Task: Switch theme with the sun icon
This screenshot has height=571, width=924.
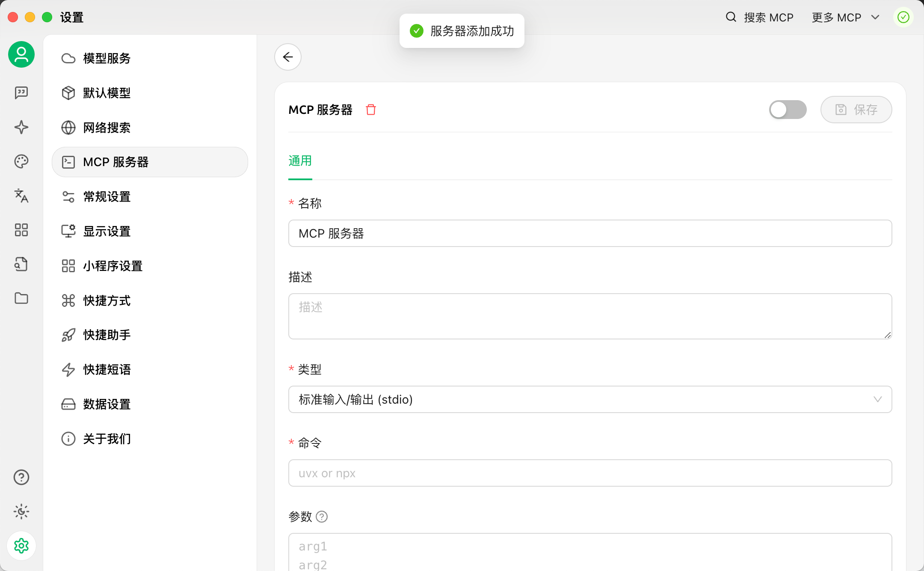Action: click(x=21, y=512)
